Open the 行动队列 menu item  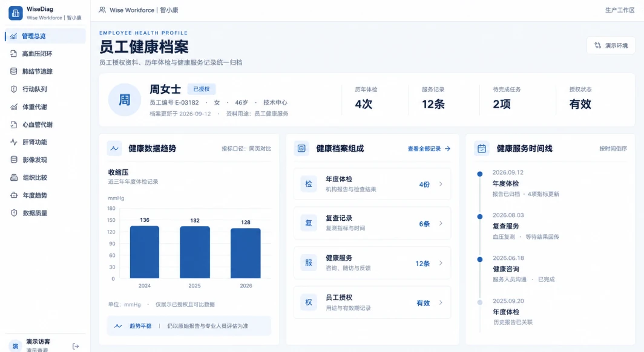(x=45, y=89)
